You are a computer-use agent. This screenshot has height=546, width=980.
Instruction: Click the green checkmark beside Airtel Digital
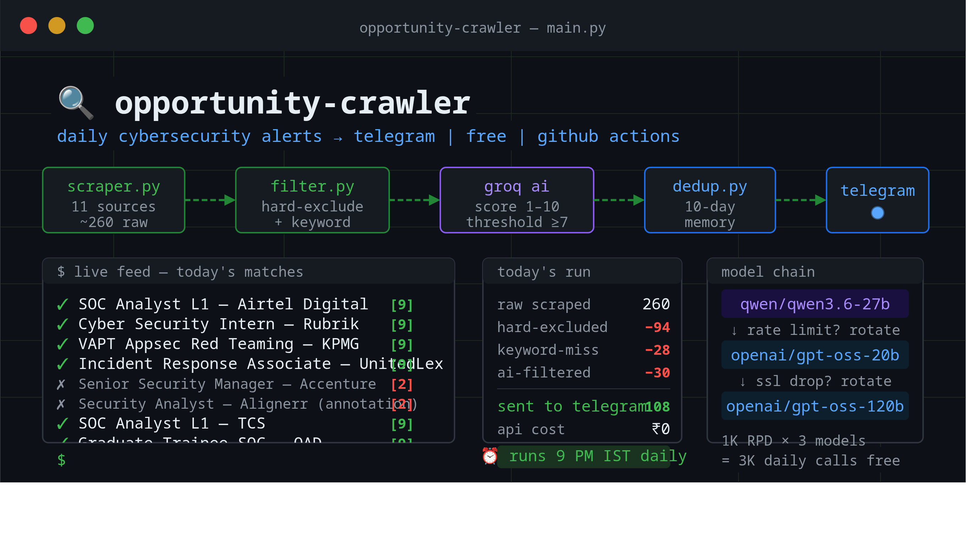click(x=62, y=304)
